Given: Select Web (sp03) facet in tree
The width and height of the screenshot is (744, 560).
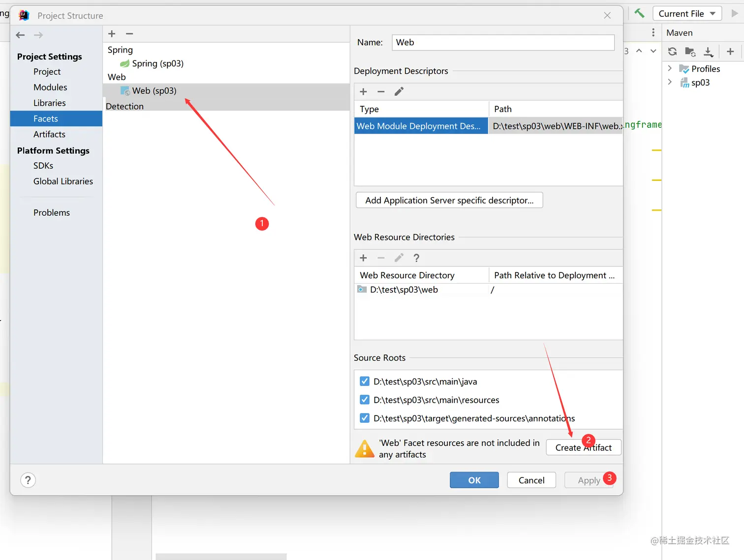Looking at the screenshot, I should pyautogui.click(x=226, y=90).
